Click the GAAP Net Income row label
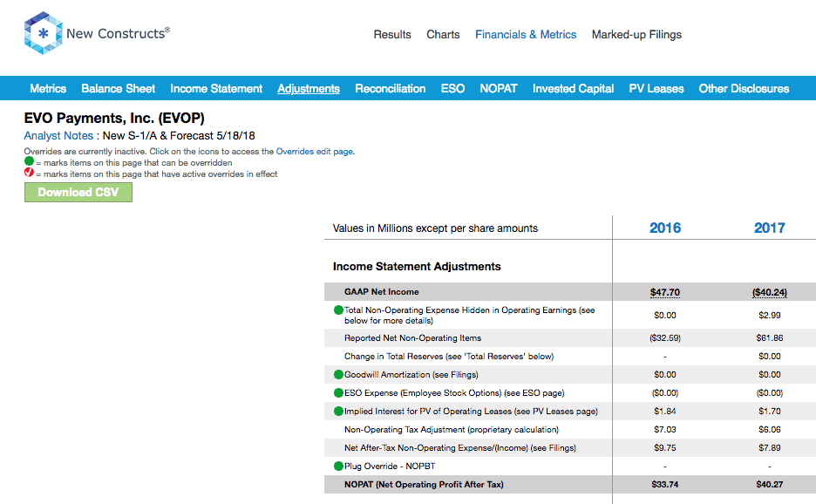The height and width of the screenshot is (504, 816). (382, 292)
